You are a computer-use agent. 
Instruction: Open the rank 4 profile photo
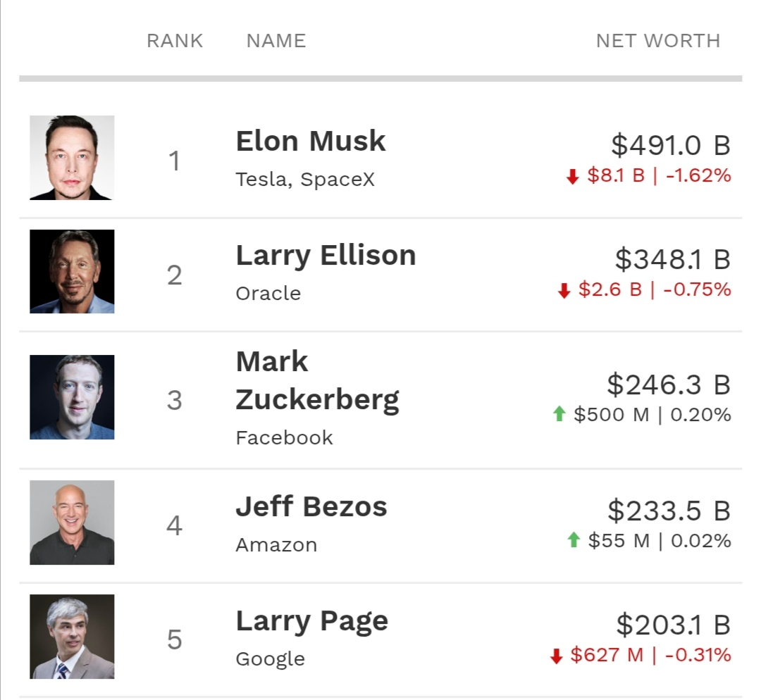(x=72, y=523)
